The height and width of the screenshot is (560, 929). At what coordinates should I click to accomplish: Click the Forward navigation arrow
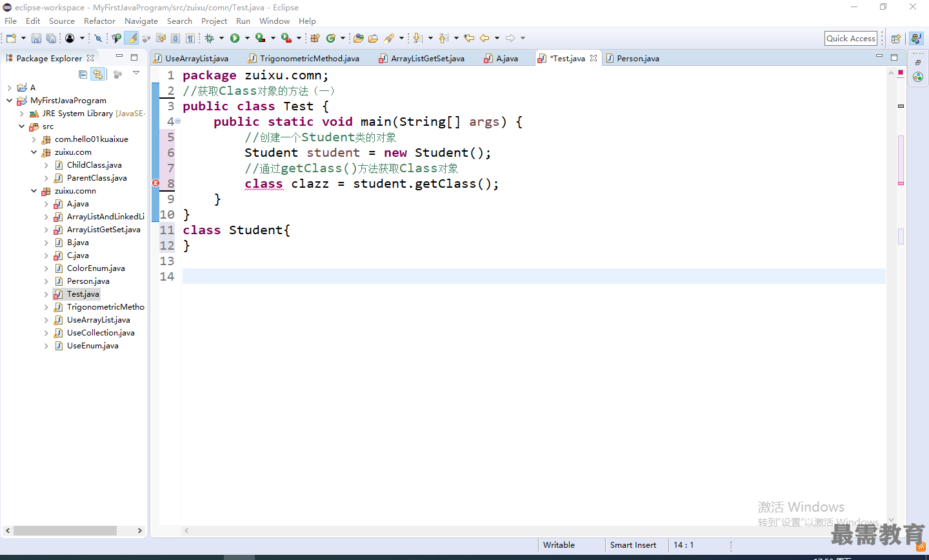click(x=510, y=38)
